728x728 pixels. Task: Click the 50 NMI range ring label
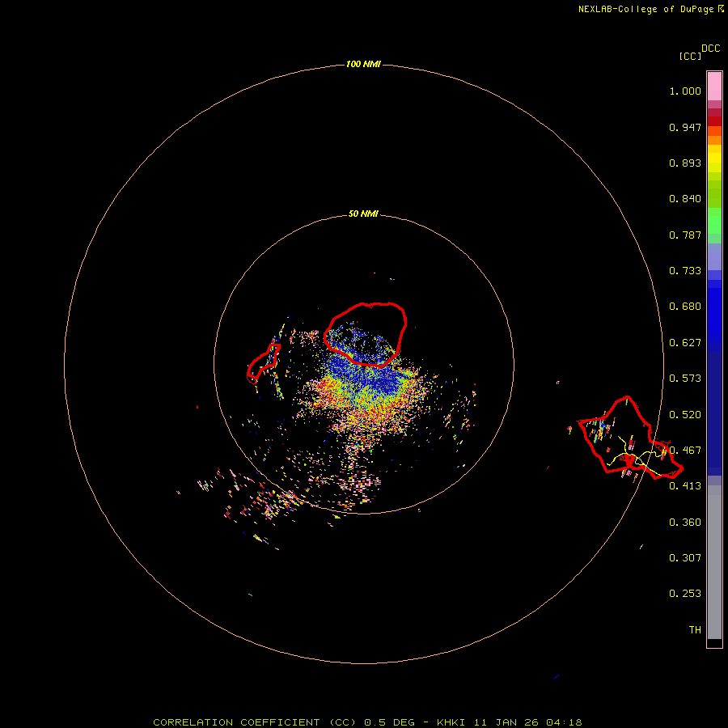click(x=363, y=214)
